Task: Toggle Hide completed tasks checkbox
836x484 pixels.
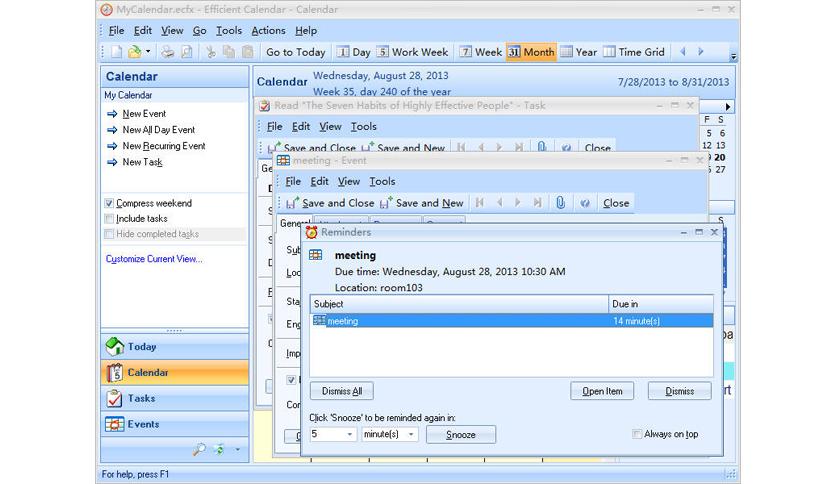Action: (x=109, y=234)
